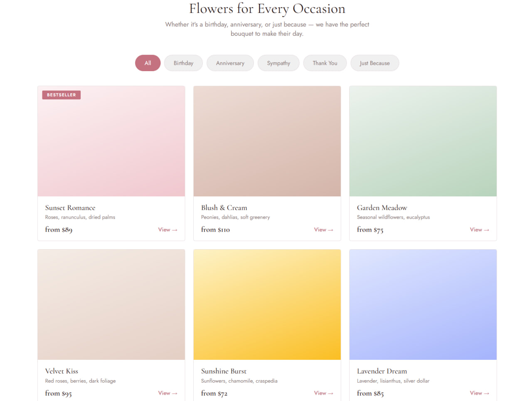Follow the Garden Meadow View arrow link
The height and width of the screenshot is (401, 532).
pos(479,230)
